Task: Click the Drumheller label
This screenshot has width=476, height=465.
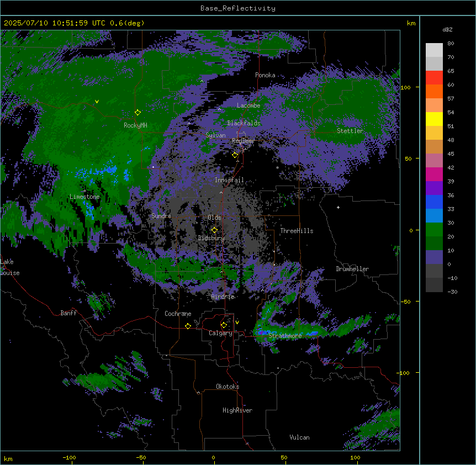Action: [352, 269]
